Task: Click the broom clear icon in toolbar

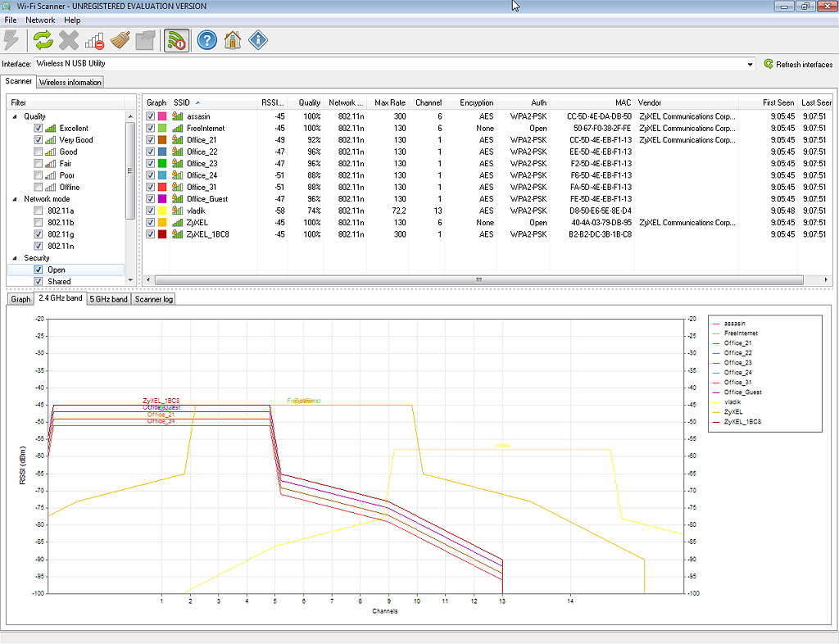Action: click(120, 39)
